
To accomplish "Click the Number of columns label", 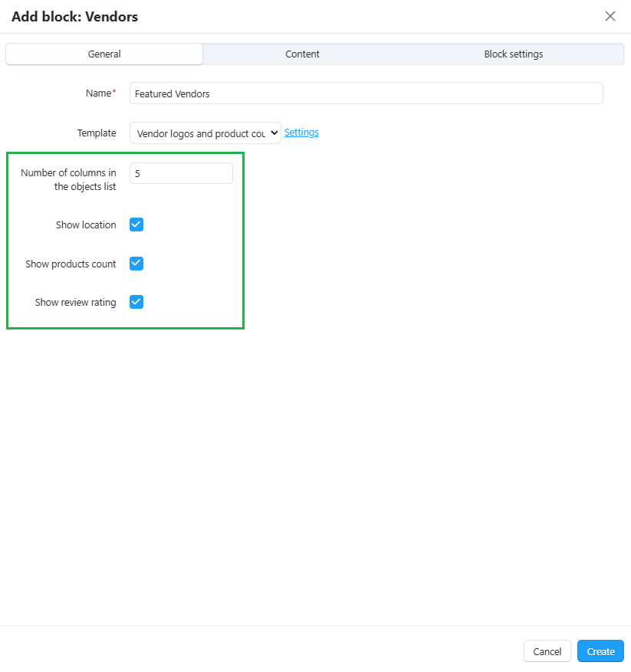I will tap(69, 179).
